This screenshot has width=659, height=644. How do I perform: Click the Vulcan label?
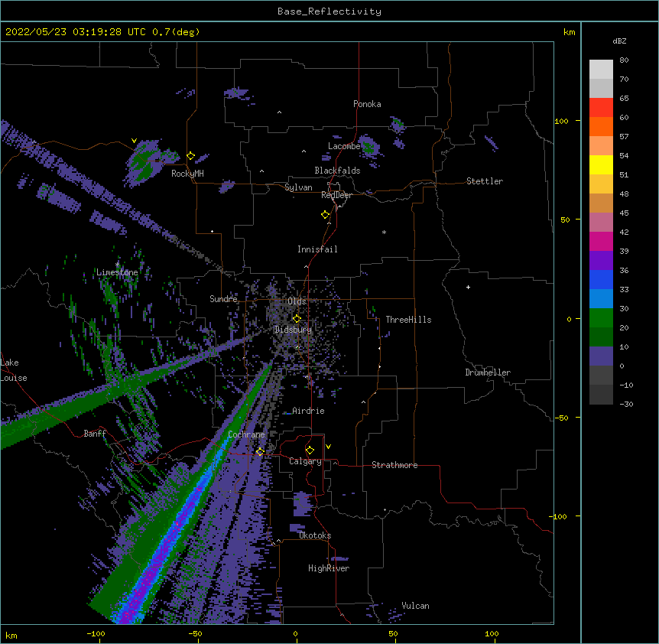tap(415, 606)
